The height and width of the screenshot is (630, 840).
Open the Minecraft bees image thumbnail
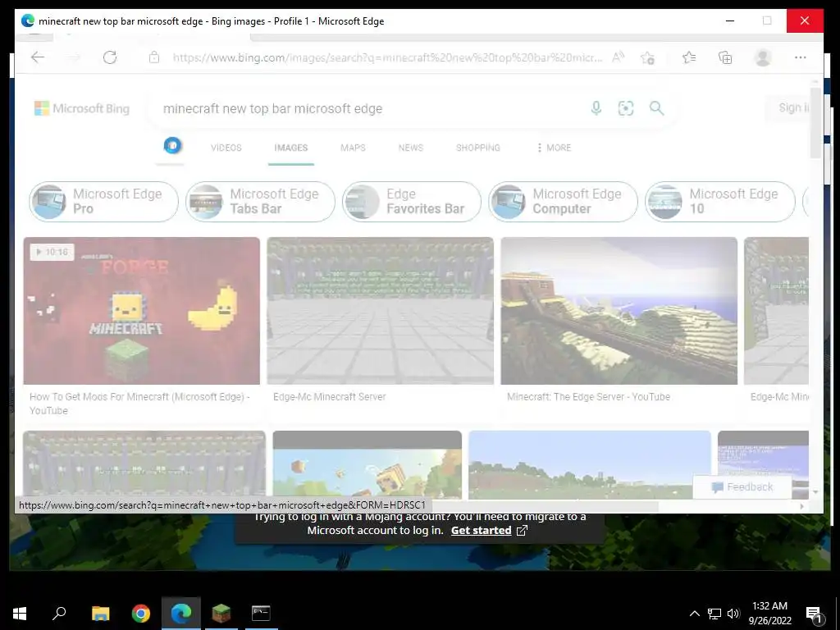point(367,465)
